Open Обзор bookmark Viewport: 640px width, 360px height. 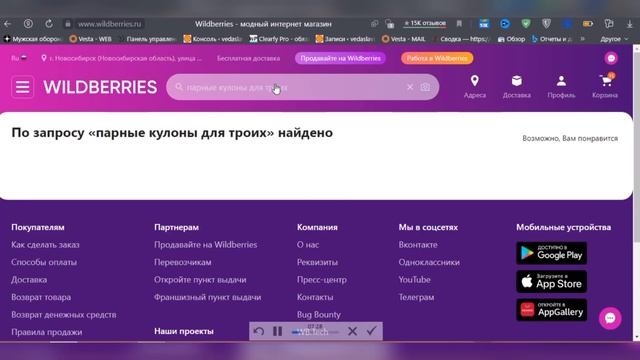coord(511,39)
